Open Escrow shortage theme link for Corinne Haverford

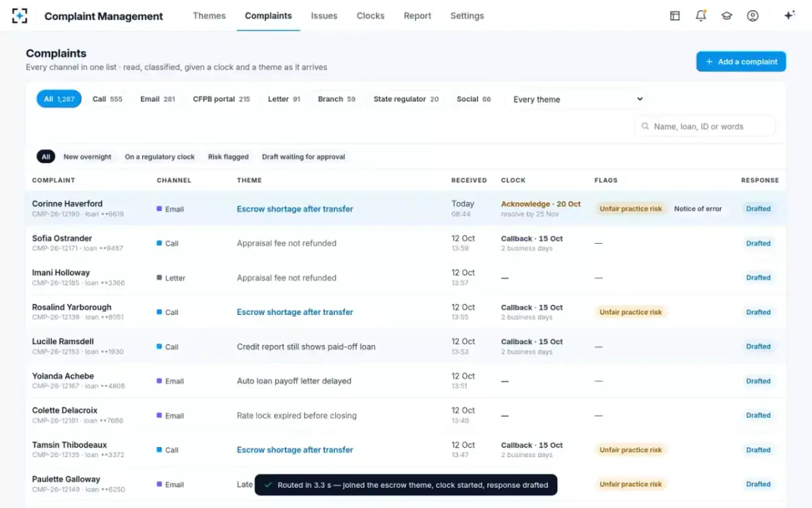coord(295,209)
